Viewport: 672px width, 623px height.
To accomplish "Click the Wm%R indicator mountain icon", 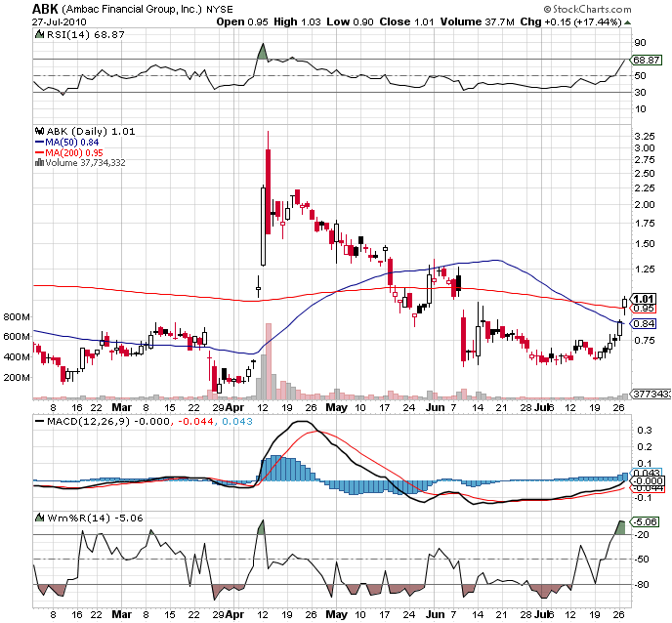I will [39, 518].
